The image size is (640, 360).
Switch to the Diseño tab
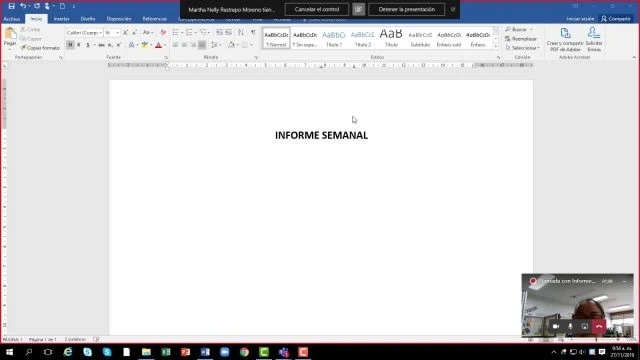pyautogui.click(x=88, y=19)
